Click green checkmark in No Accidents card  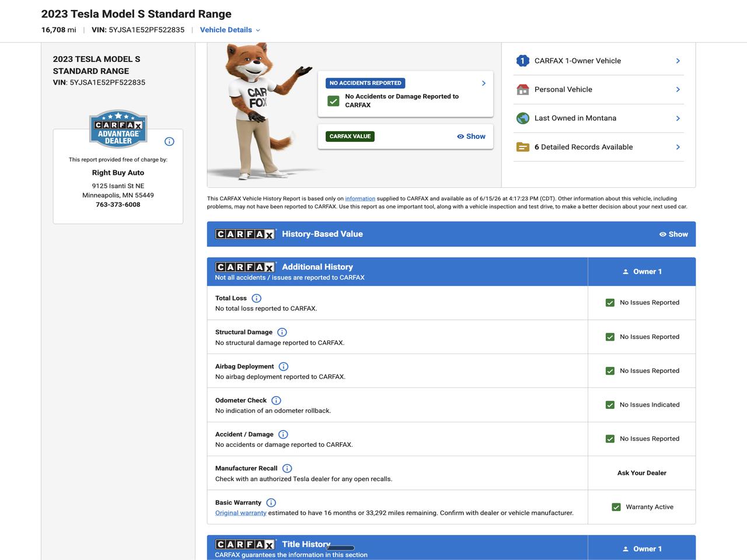[333, 101]
